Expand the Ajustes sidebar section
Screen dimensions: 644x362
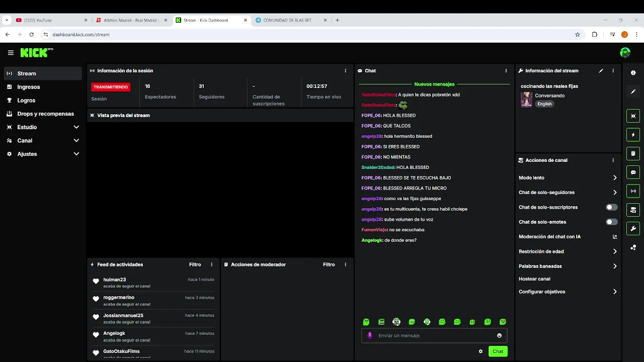pyautogui.click(x=76, y=154)
